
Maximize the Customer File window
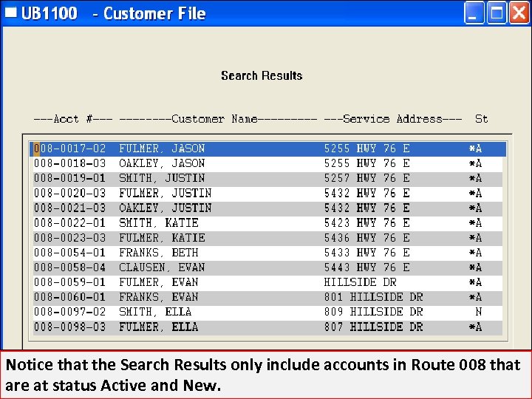[497, 13]
